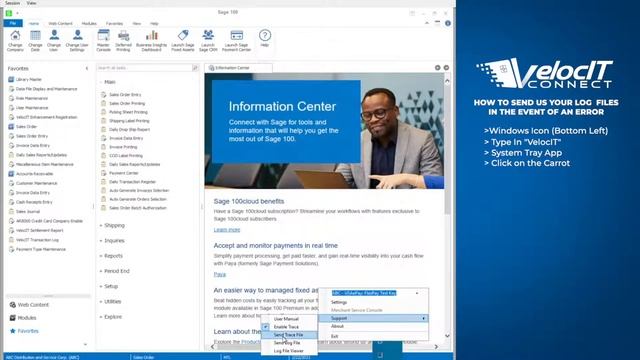Screen dimensions: 640x360
Task: Click Sales Order Entry task icon
Action: 103,94
